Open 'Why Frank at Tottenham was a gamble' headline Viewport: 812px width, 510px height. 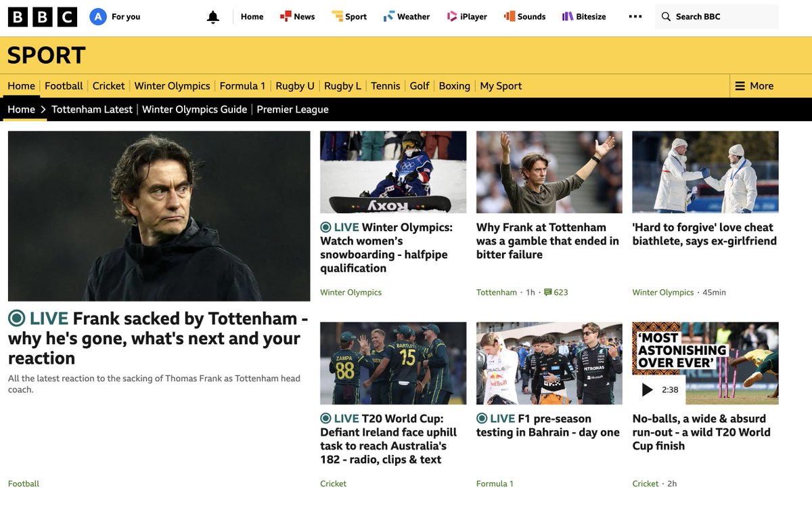547,241
